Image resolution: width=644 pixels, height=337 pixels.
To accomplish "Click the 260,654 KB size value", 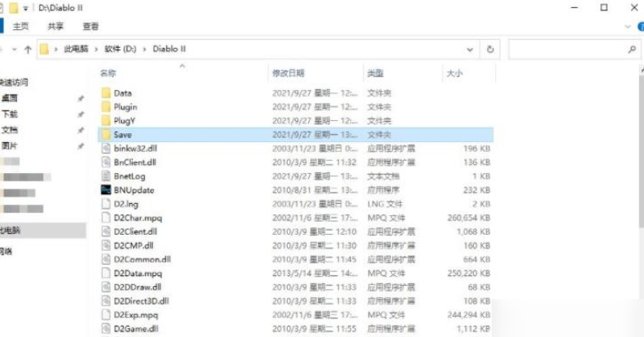I will pyautogui.click(x=468, y=218).
